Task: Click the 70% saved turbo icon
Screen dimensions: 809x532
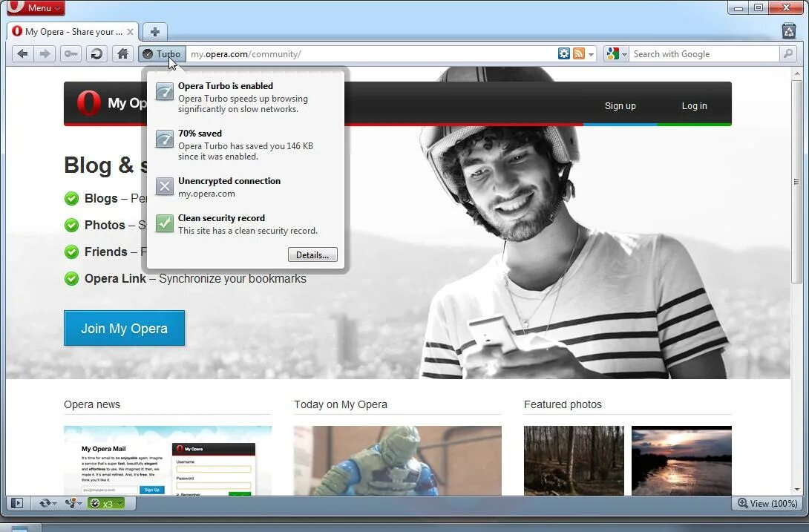Action: pyautogui.click(x=165, y=139)
